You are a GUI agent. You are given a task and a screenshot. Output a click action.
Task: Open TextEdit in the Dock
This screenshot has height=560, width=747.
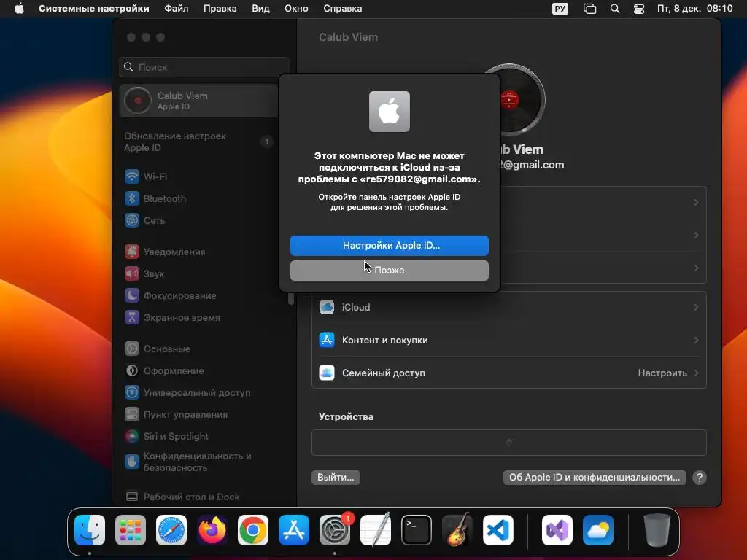tap(376, 531)
